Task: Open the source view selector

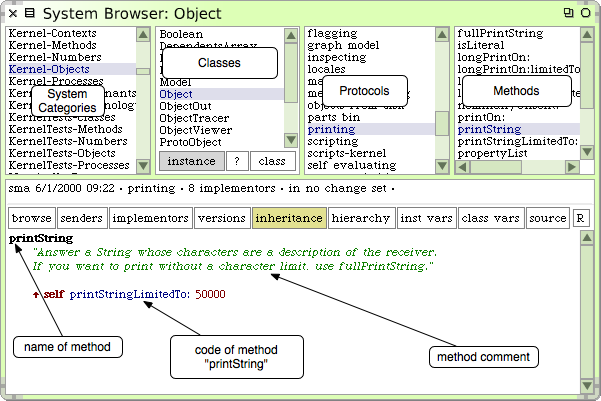Action: pyautogui.click(x=547, y=217)
